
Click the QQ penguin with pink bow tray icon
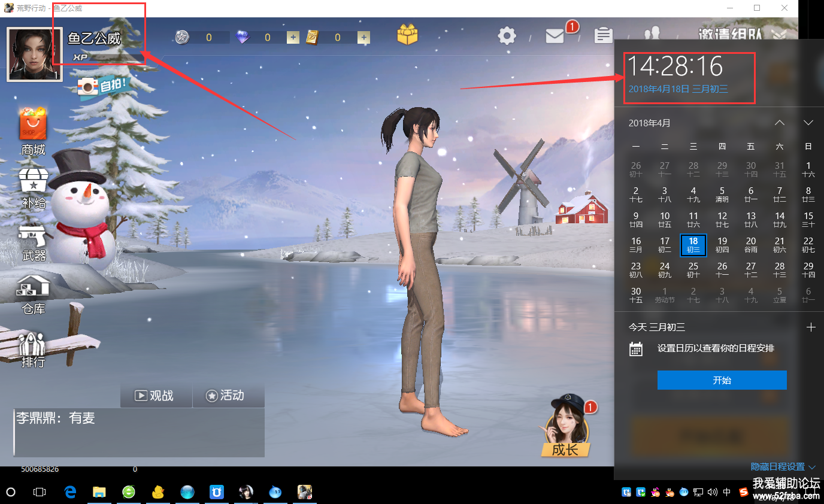pos(655,493)
